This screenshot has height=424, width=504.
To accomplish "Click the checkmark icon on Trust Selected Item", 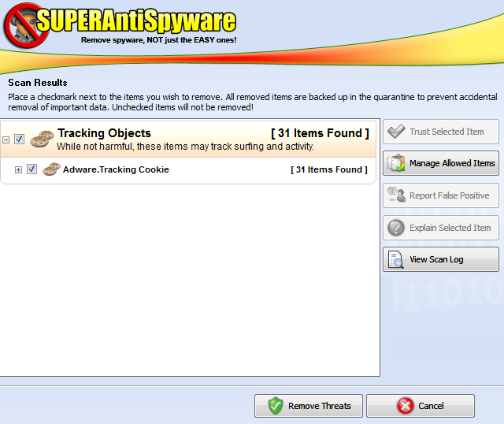I will pos(396,132).
